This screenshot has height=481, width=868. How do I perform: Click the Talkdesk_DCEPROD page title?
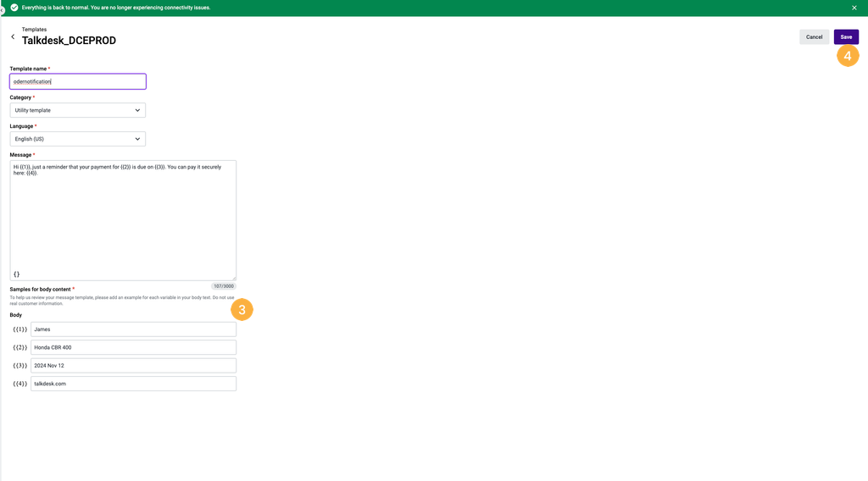[70, 41]
